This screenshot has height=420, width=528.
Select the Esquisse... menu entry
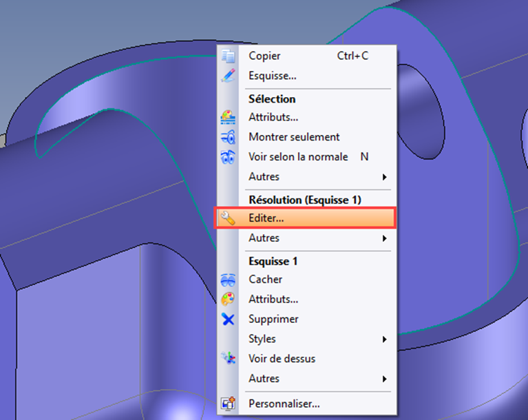coord(306,76)
